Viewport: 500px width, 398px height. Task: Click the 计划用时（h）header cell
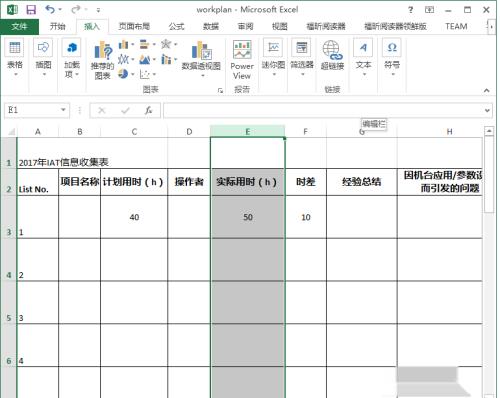[x=134, y=182]
